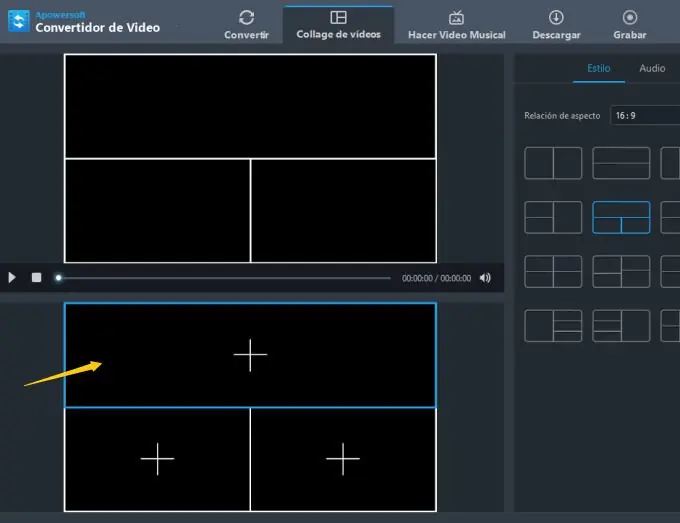Open the Hacer Video Musical tab
This screenshot has height=523, width=680.
457,25
